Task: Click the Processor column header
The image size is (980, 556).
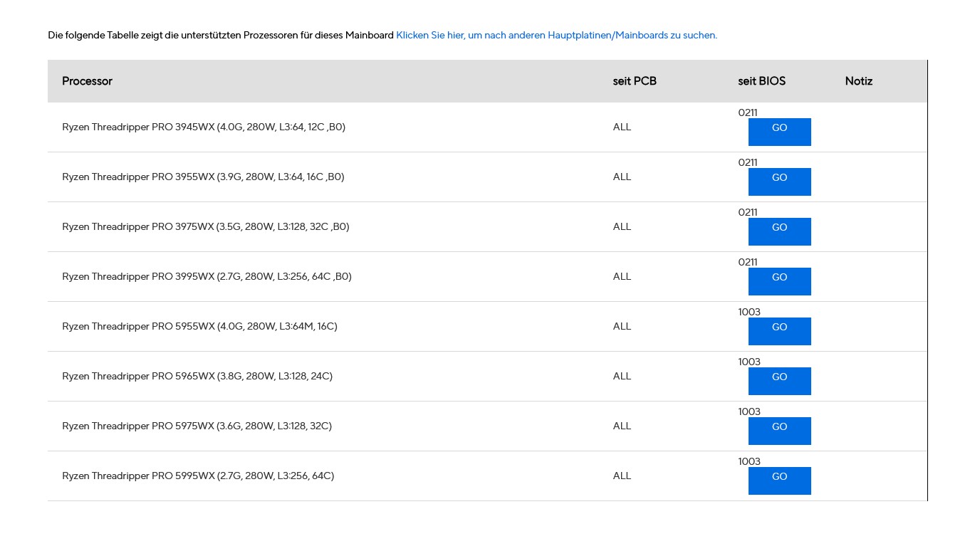Action: [87, 81]
